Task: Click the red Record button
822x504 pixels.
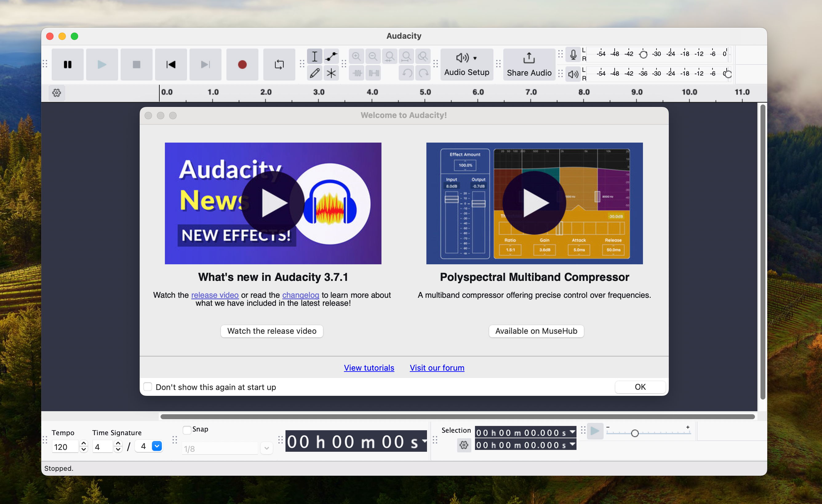Action: [242, 64]
